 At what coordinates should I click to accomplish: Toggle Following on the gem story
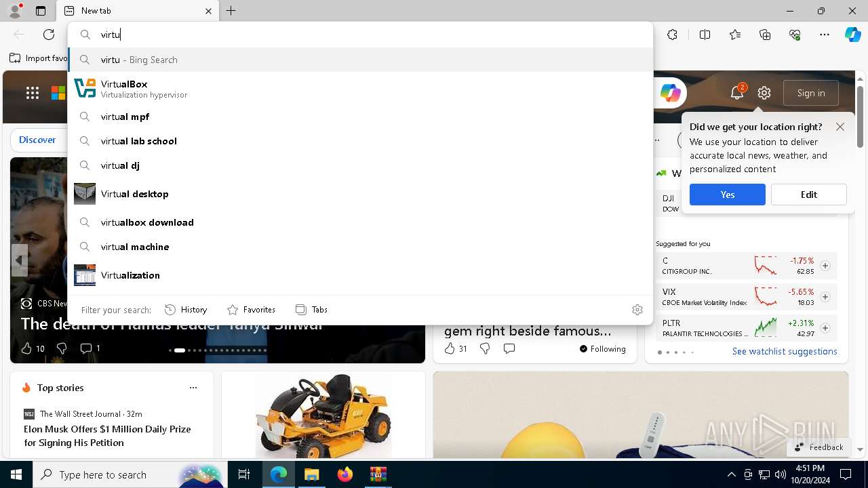point(603,349)
